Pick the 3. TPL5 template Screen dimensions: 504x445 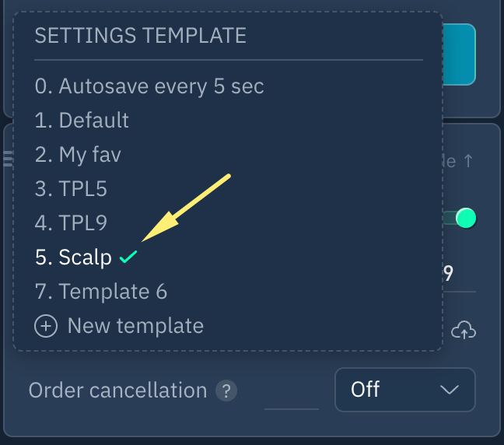click(x=71, y=189)
